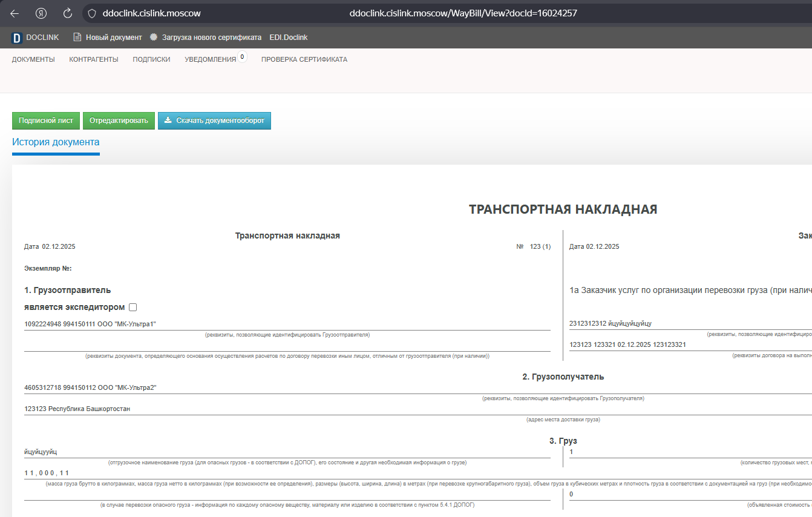
Task: Click the DOCLINK logo icon
Action: pos(17,38)
